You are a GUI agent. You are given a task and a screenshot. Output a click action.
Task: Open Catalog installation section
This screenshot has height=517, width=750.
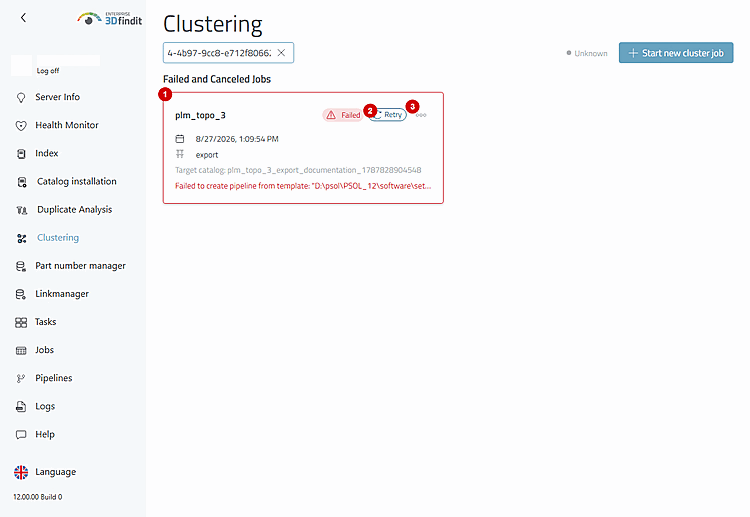coord(77,182)
